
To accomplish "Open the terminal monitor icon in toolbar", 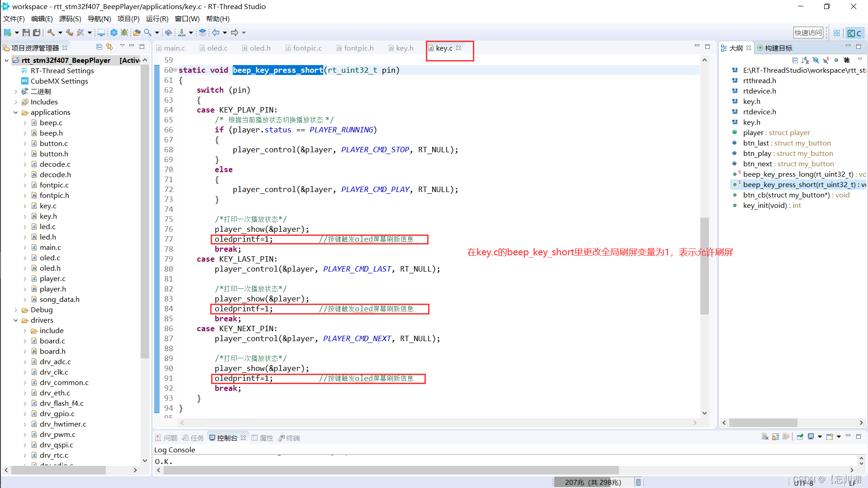I will point(101,33).
